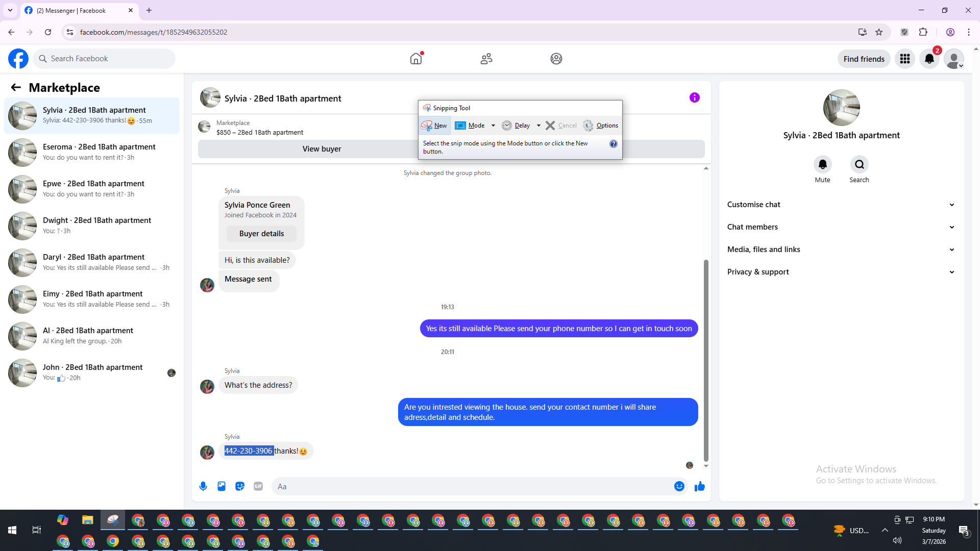Screen dimensions: 980x551
Task: Open Sylvia 2Bed 1Bath apartment conversation
Action: click(x=92, y=116)
